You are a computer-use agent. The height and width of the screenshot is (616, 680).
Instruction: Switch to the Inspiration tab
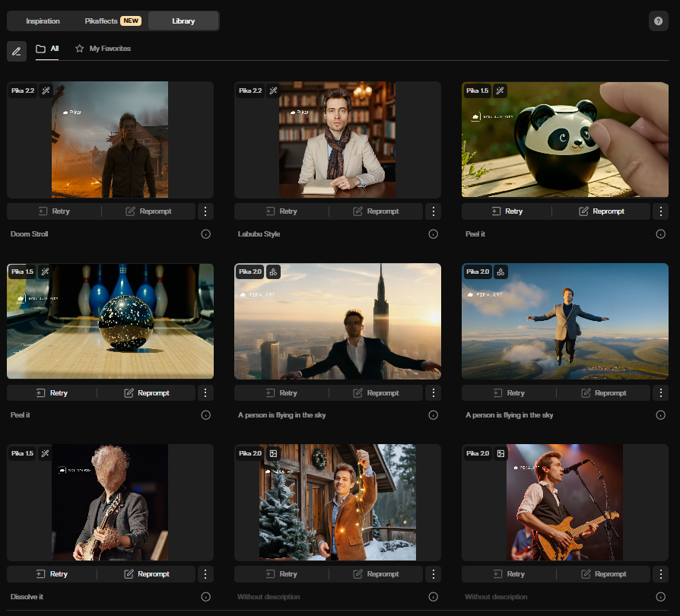point(43,21)
